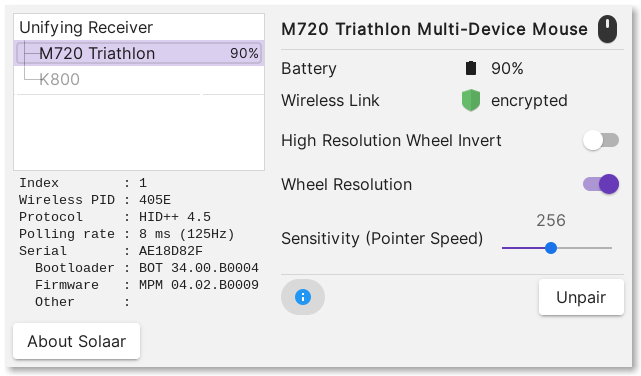
Task: Click the Firmware MPM 04.02.B0009 line
Action: point(147,284)
